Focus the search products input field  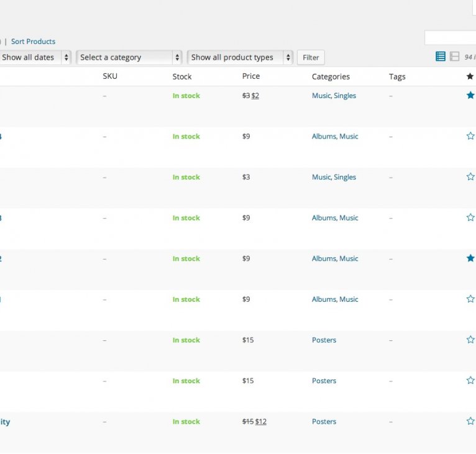point(451,38)
